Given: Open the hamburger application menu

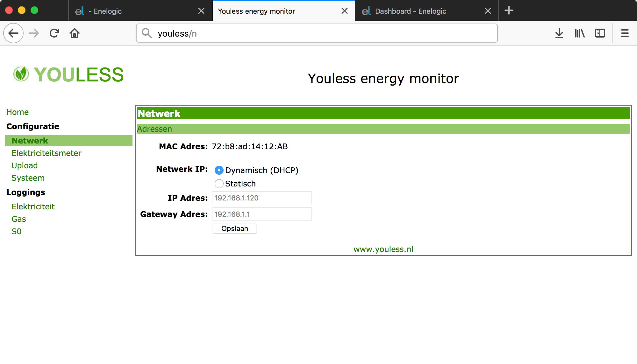Looking at the screenshot, I should coord(625,33).
